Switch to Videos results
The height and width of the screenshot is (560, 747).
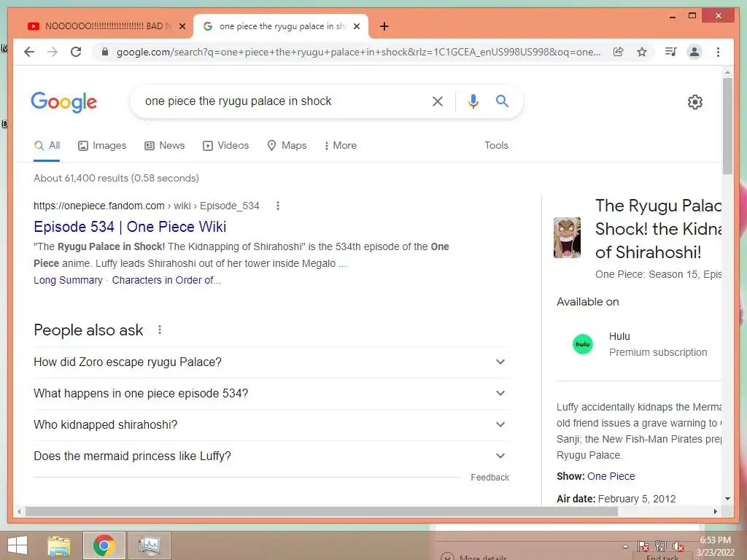[226, 146]
